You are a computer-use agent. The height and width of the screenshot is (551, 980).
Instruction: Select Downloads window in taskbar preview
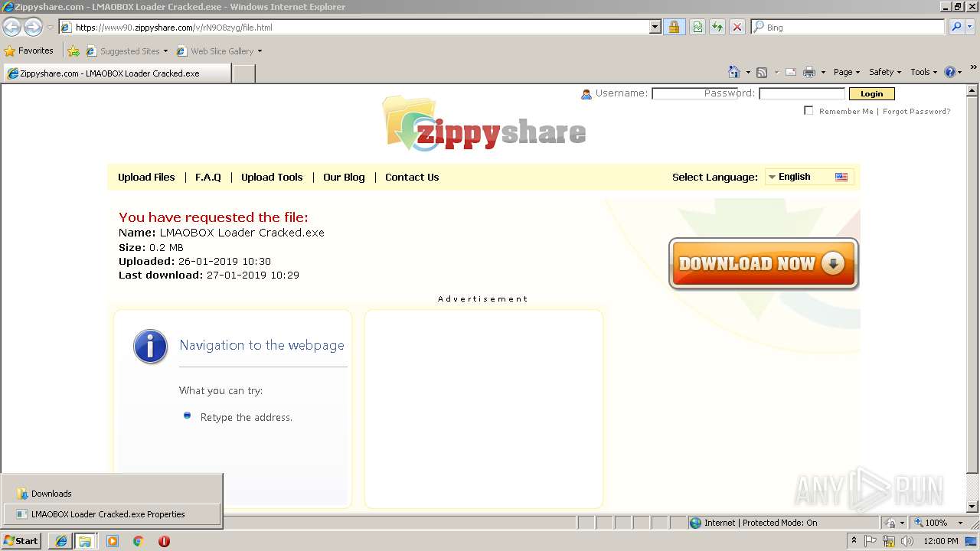112,494
